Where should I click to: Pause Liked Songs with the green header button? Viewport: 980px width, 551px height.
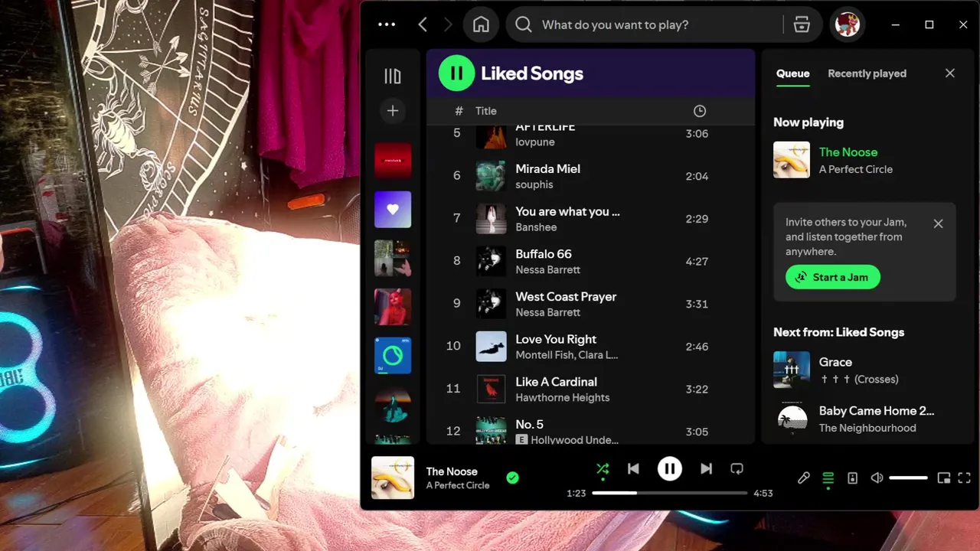pyautogui.click(x=456, y=73)
